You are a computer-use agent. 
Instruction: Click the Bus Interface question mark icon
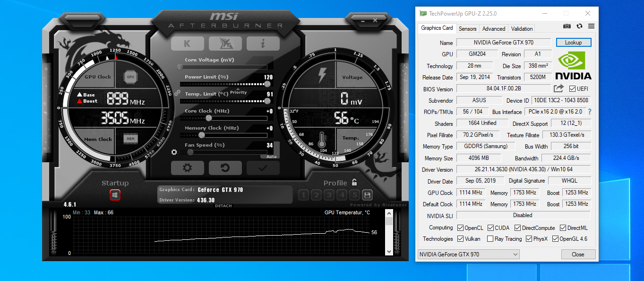click(590, 112)
